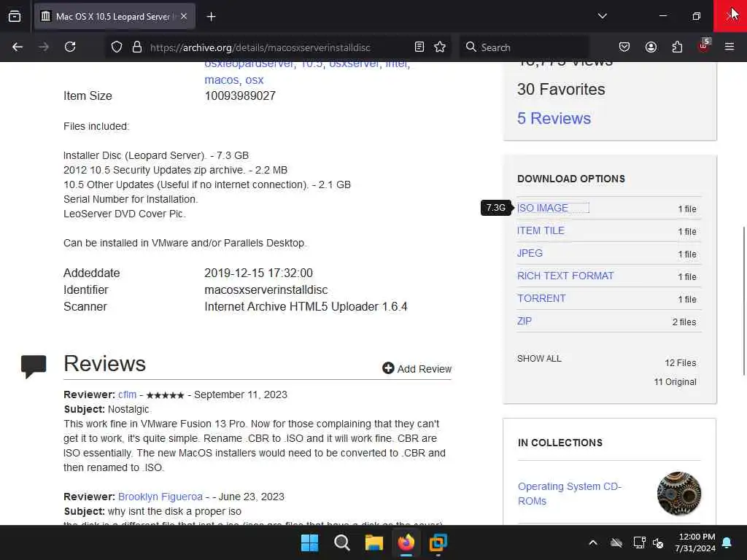Click the page vertical scrollbar
The height and width of the screenshot is (560, 747).
(x=743, y=301)
